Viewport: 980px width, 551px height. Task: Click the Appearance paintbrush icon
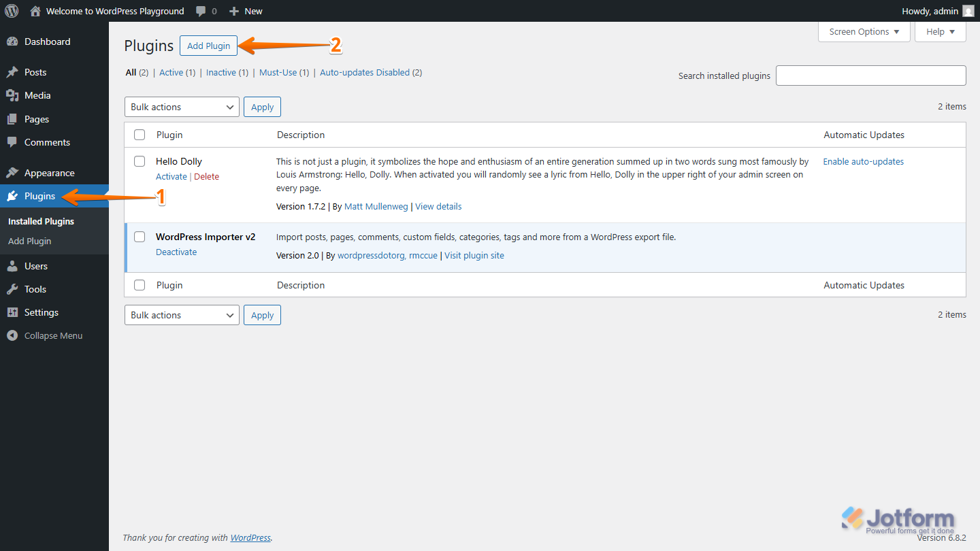(x=12, y=173)
